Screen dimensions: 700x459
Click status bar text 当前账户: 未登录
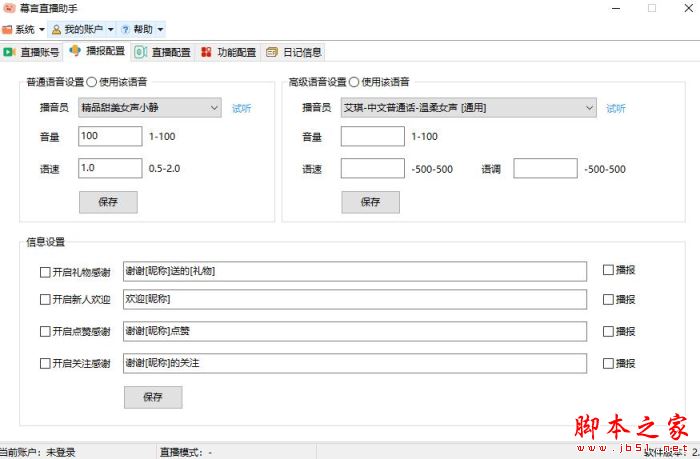point(38,453)
